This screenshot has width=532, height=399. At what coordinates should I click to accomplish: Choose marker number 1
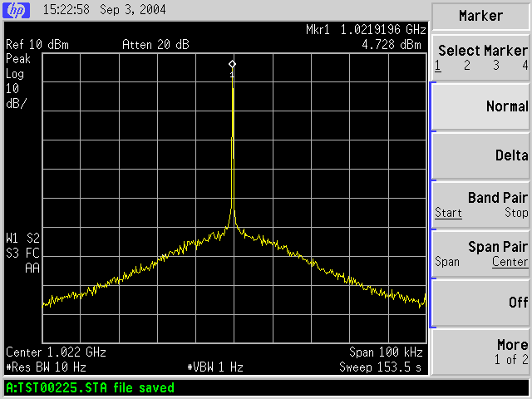coord(438,66)
